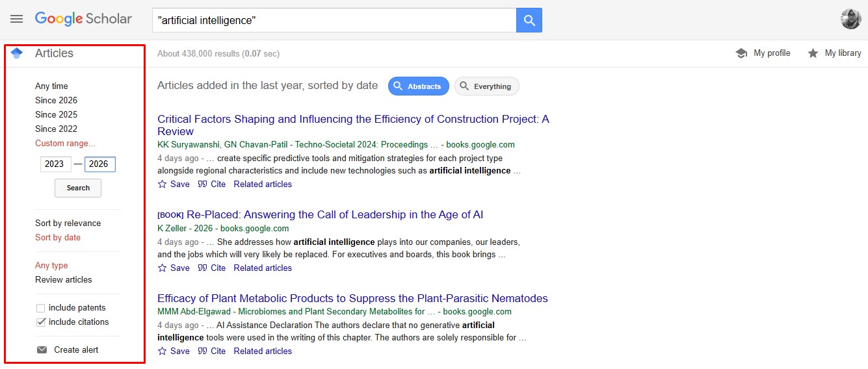868x369 pixels.
Task: Open My library link
Action: [843, 53]
